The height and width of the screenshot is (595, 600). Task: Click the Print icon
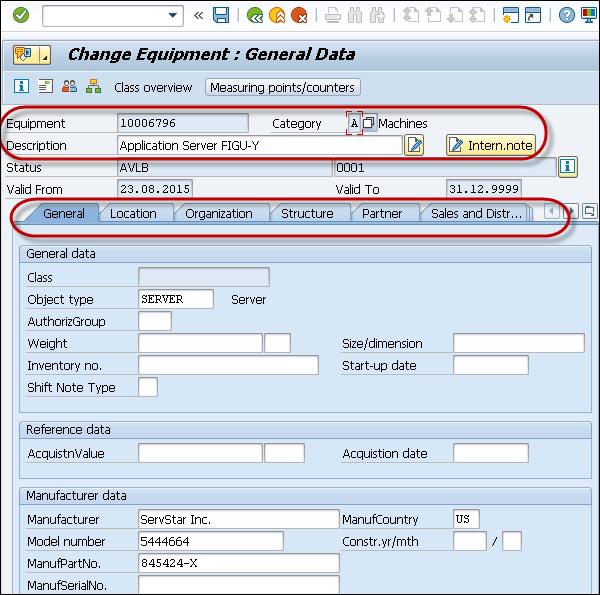tap(333, 16)
